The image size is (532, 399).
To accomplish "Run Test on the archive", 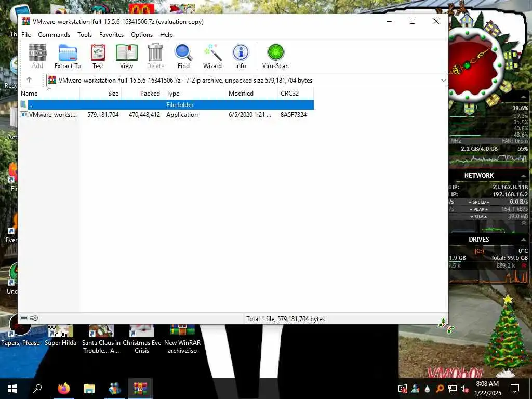I will (x=98, y=56).
